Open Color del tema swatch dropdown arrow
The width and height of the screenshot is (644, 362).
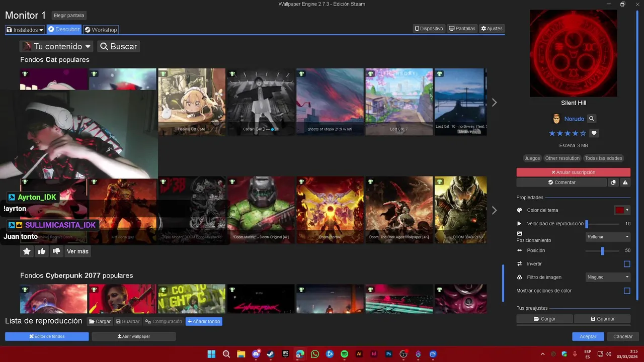coord(627,210)
